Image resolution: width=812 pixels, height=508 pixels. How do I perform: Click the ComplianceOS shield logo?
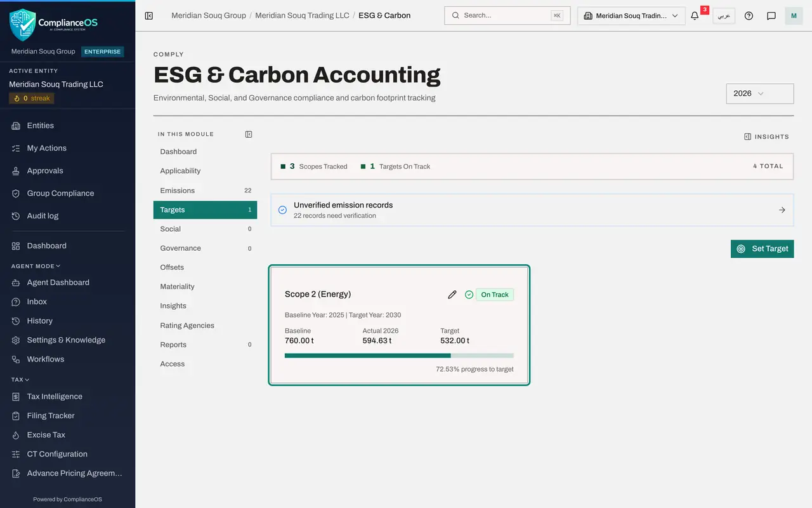point(23,24)
